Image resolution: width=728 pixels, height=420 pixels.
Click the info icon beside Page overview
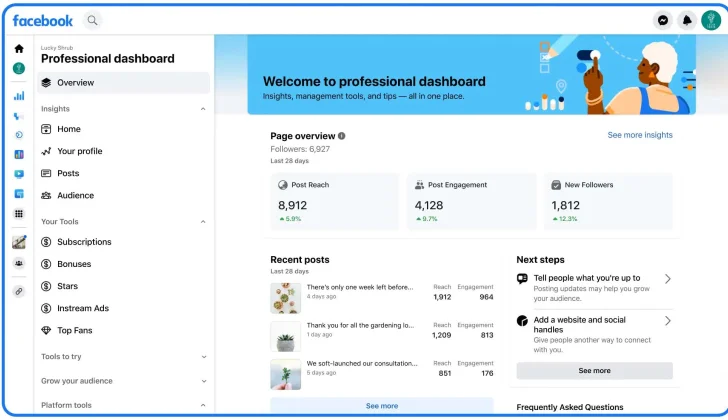click(x=342, y=136)
